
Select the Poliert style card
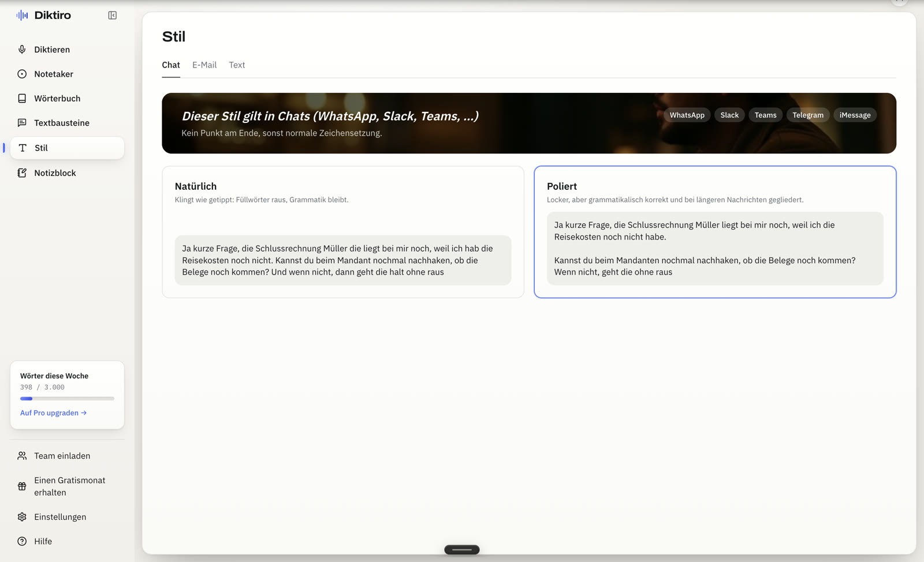pyautogui.click(x=715, y=232)
